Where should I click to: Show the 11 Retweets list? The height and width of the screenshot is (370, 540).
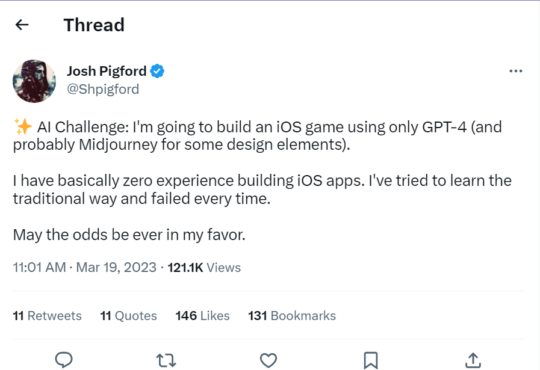pos(47,316)
